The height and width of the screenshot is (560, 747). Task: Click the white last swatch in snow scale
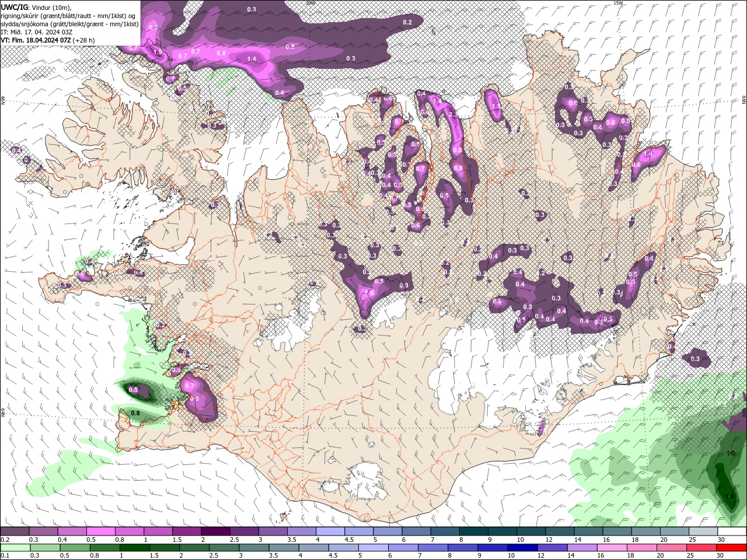(731, 531)
